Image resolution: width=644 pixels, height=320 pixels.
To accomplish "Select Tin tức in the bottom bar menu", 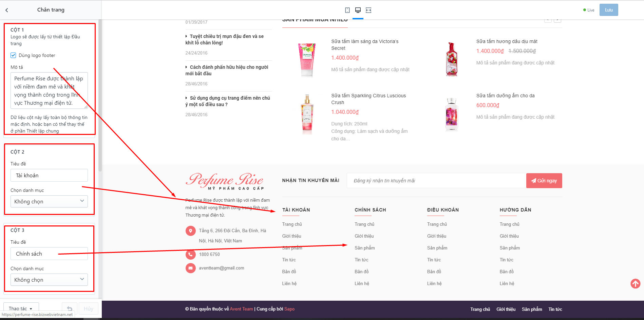I will [x=555, y=309].
